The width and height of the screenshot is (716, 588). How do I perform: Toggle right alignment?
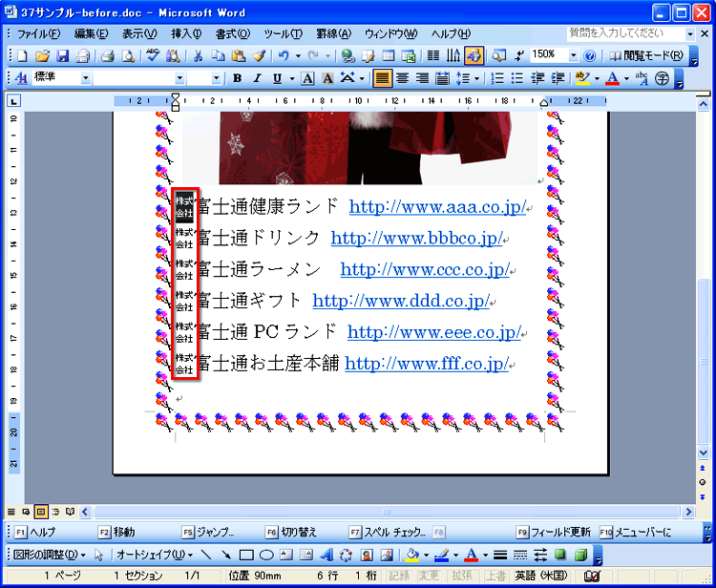point(422,78)
